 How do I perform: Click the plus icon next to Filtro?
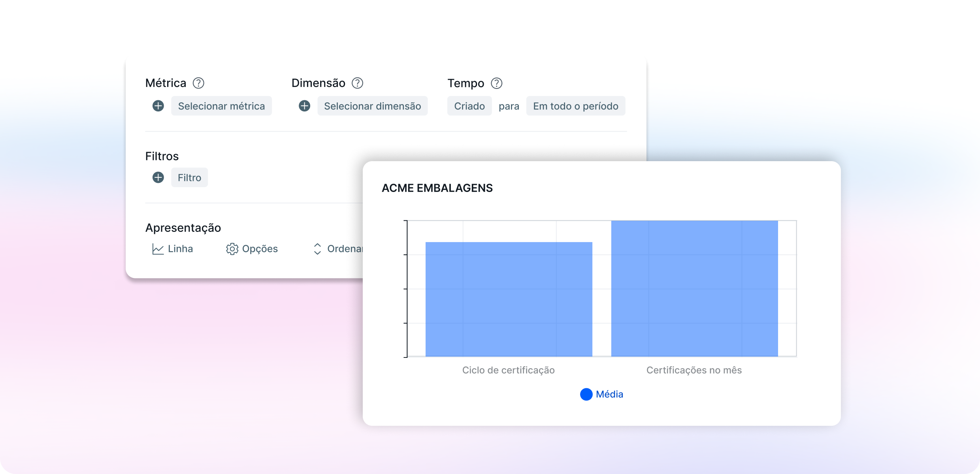[158, 177]
